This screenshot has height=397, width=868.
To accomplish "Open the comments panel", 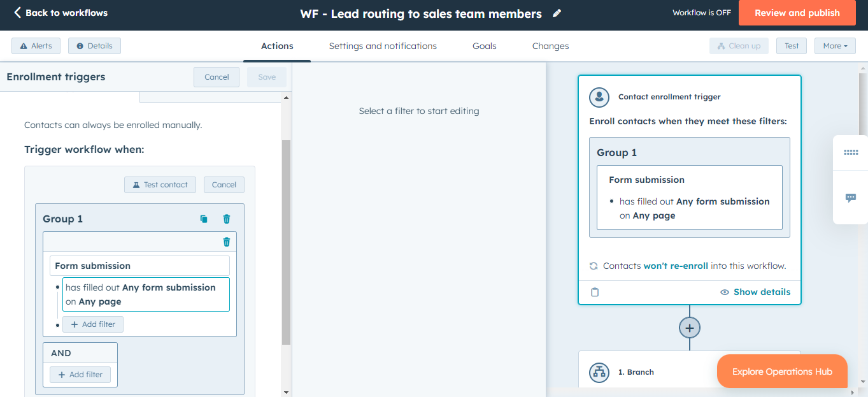I will pos(851,198).
